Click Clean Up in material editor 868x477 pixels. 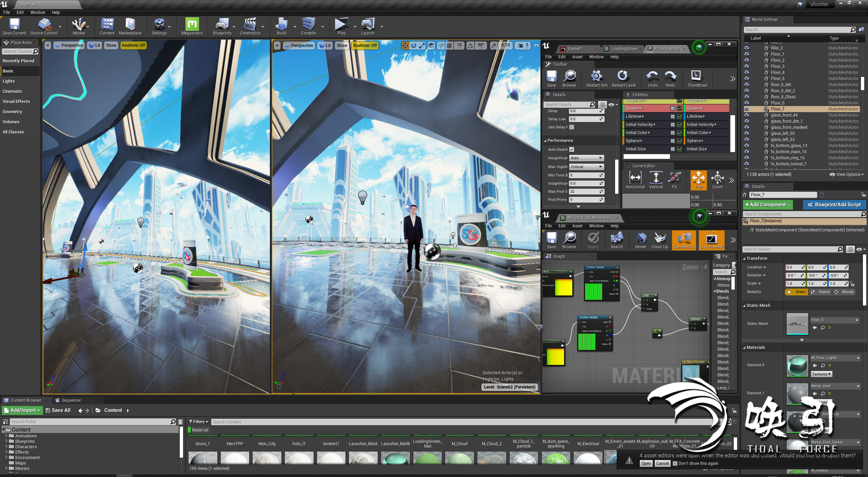click(659, 241)
